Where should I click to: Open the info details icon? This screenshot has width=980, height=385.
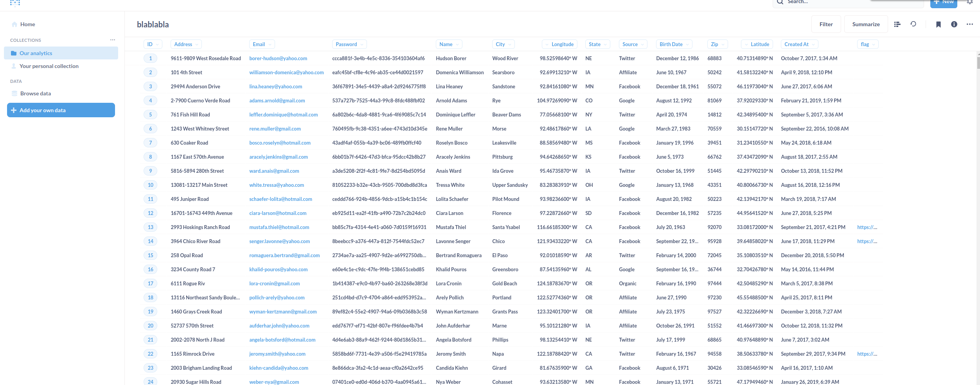pyautogui.click(x=954, y=24)
